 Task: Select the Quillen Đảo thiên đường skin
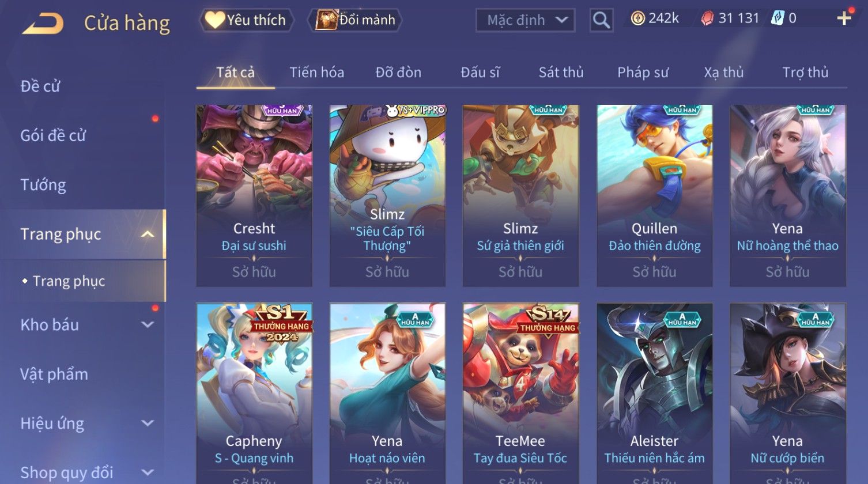pos(655,195)
